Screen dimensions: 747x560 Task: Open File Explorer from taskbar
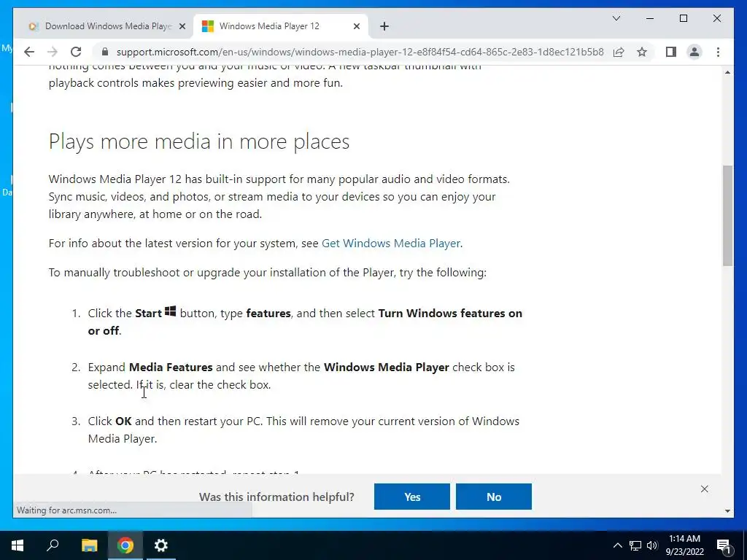coord(89,545)
